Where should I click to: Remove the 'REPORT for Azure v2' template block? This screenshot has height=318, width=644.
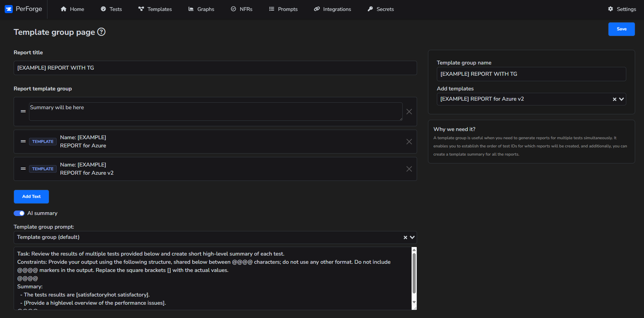point(409,169)
